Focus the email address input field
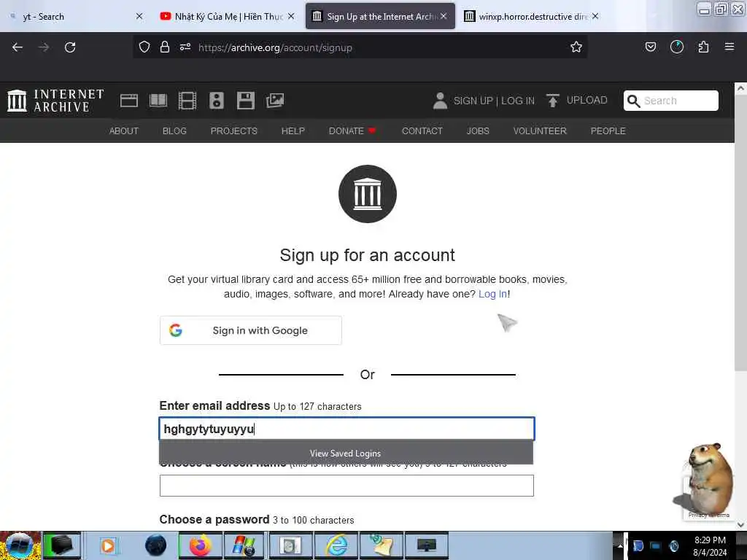 (347, 429)
